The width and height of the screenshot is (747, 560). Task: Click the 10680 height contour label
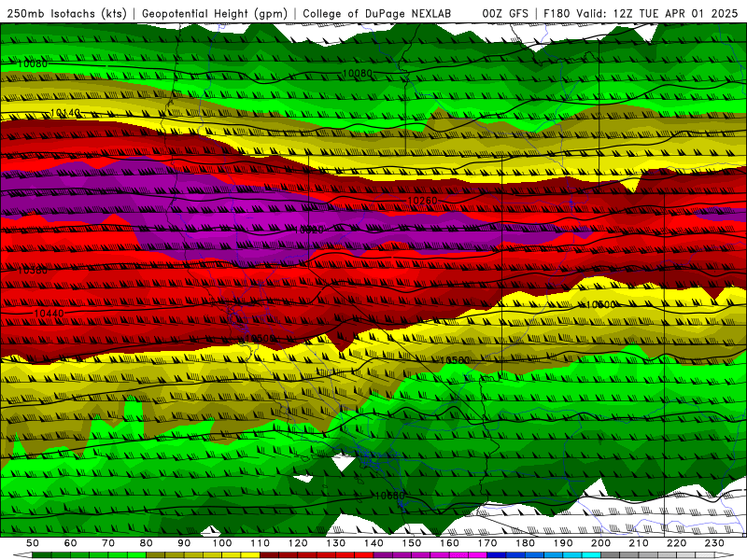click(x=389, y=496)
